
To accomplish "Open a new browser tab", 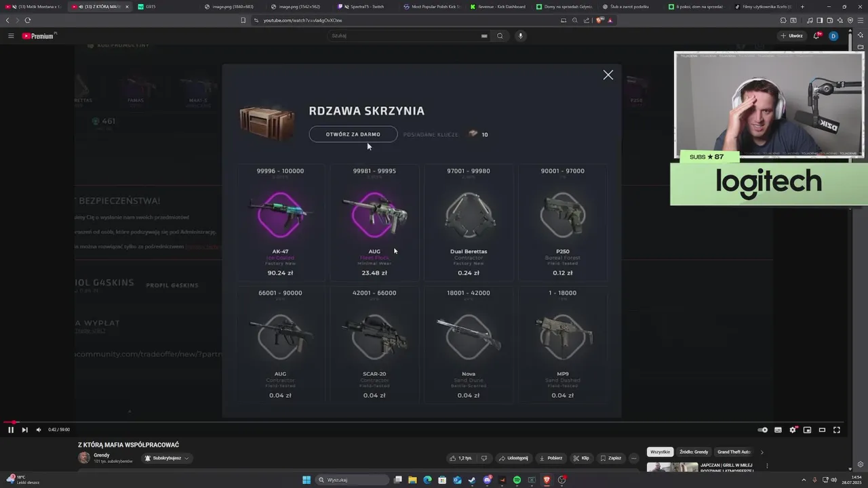I will pyautogui.click(x=803, y=7).
